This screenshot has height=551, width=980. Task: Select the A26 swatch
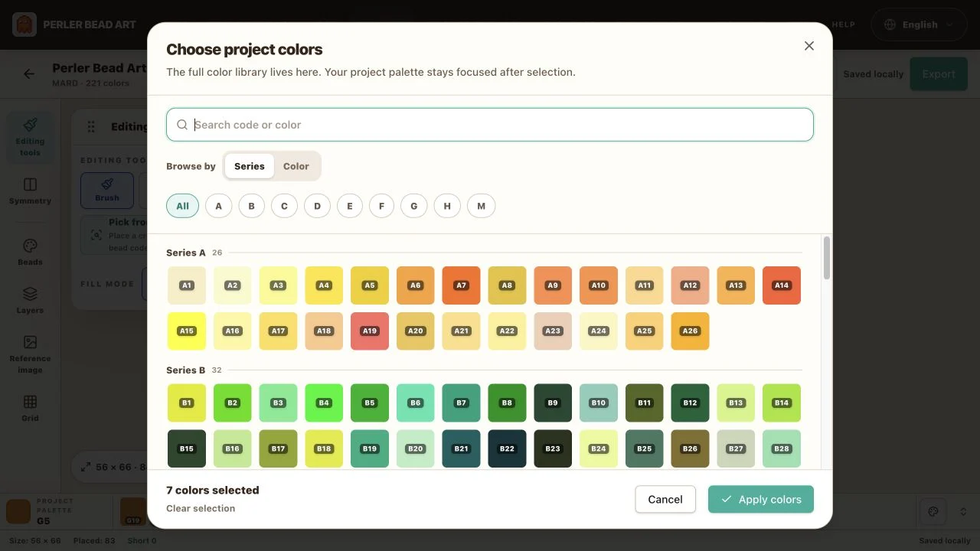point(690,331)
